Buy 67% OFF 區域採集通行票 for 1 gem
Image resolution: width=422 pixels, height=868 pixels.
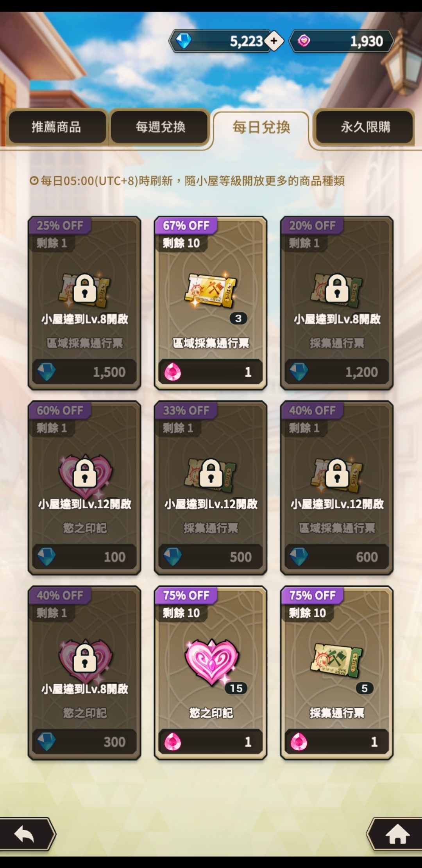click(x=211, y=371)
